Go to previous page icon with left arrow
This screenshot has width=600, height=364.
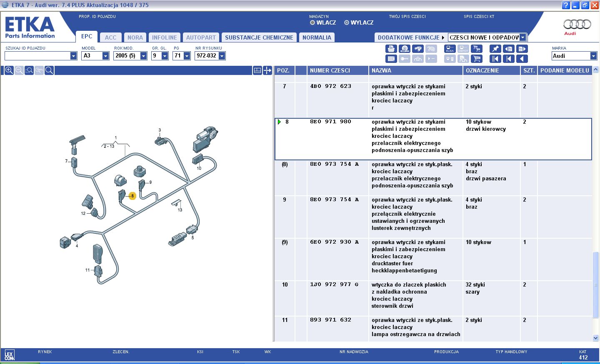click(508, 49)
